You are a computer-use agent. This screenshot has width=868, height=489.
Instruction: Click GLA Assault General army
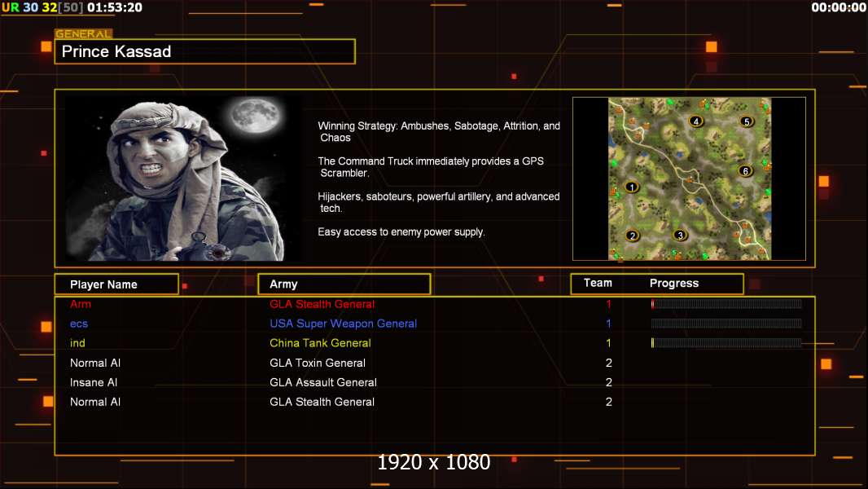[x=322, y=382]
